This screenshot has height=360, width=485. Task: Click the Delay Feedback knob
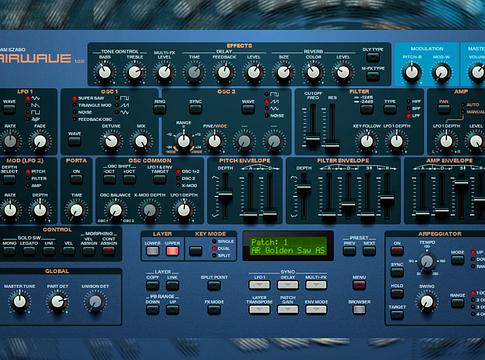pos(224,72)
